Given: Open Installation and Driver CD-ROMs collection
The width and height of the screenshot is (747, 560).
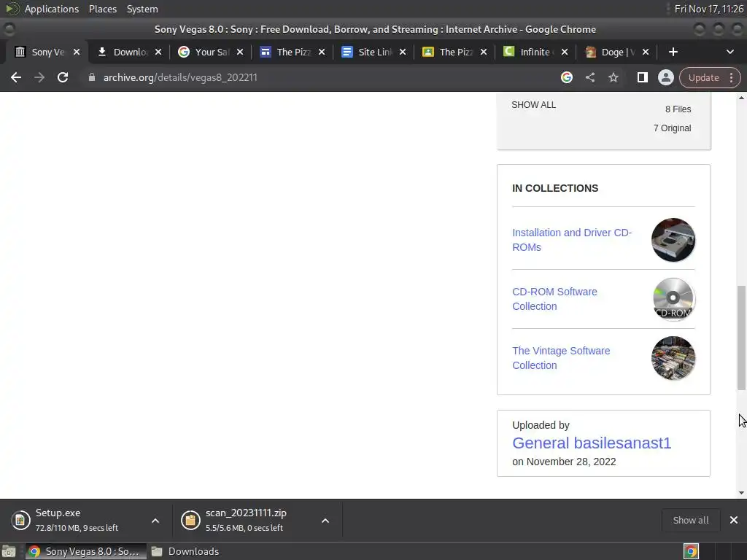Looking at the screenshot, I should click(572, 239).
